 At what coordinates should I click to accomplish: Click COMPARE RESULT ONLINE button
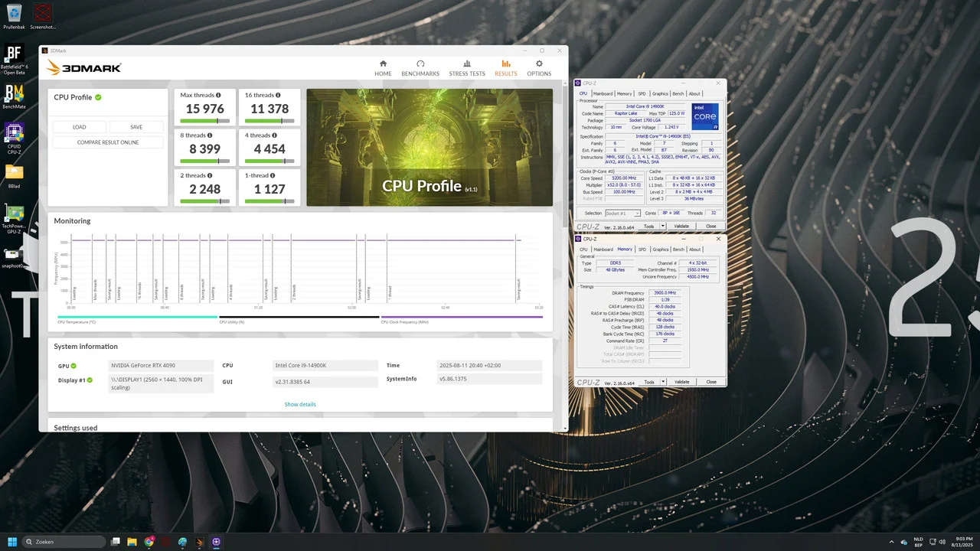point(108,142)
